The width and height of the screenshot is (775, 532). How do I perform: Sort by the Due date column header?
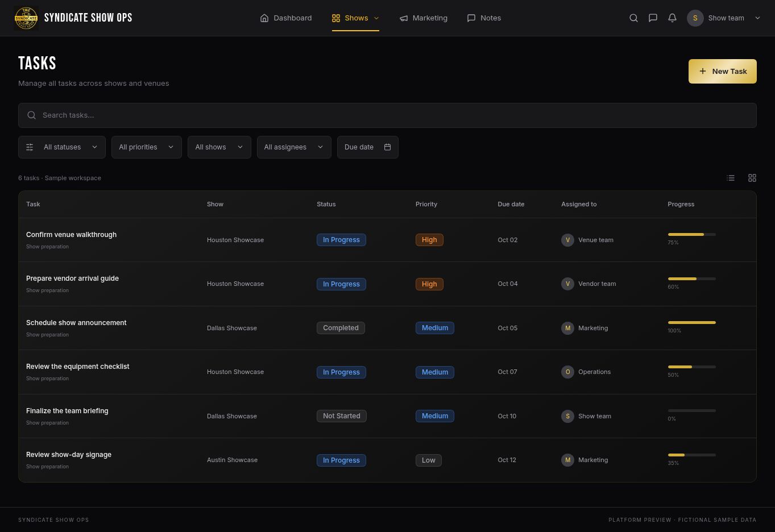(x=511, y=204)
